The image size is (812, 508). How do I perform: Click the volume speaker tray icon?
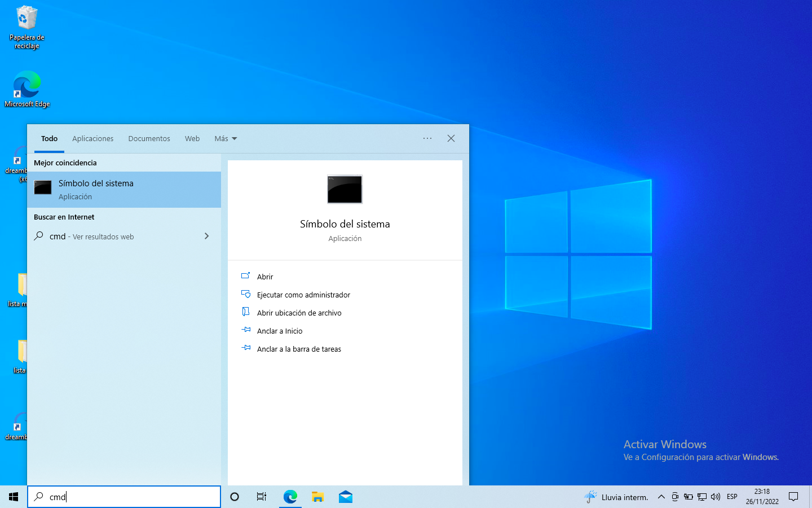point(716,497)
